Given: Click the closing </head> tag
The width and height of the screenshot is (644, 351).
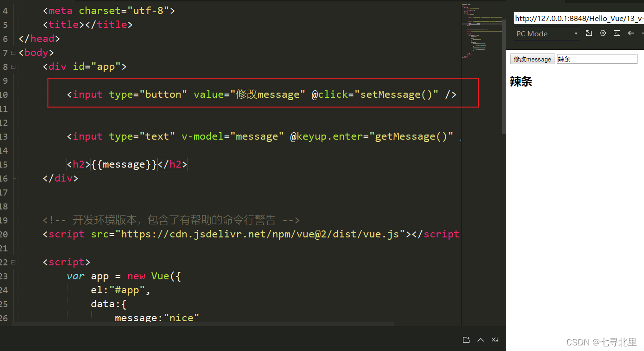Looking at the screenshot, I should point(40,38).
